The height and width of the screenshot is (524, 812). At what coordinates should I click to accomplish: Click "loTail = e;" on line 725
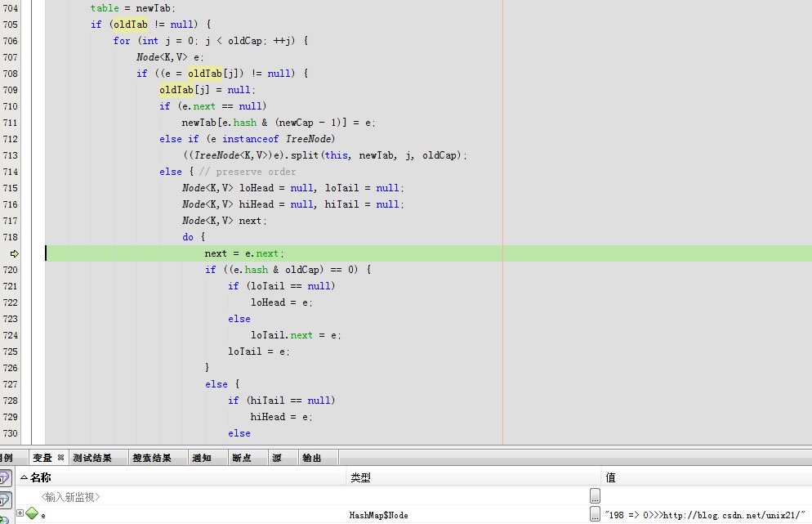coord(259,352)
